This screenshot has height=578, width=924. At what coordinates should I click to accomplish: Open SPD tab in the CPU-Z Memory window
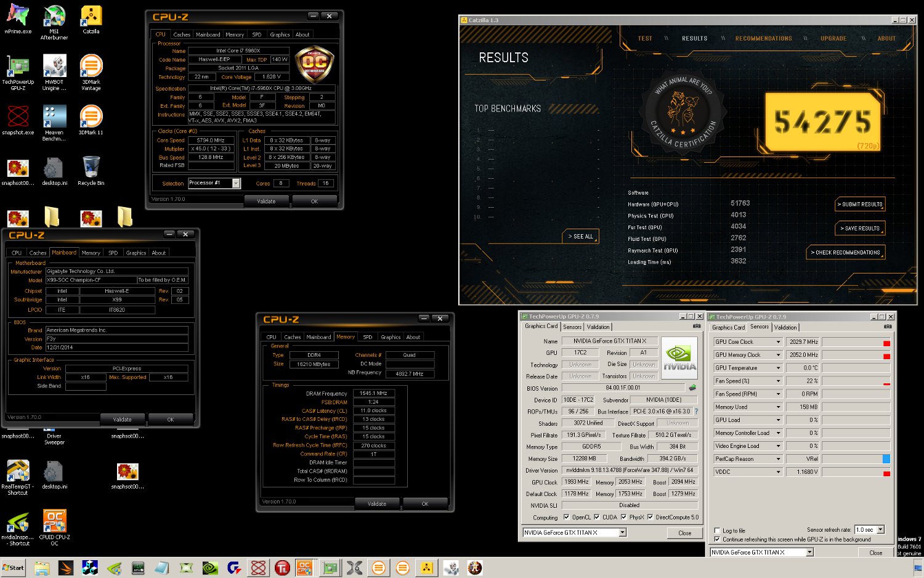tap(368, 337)
